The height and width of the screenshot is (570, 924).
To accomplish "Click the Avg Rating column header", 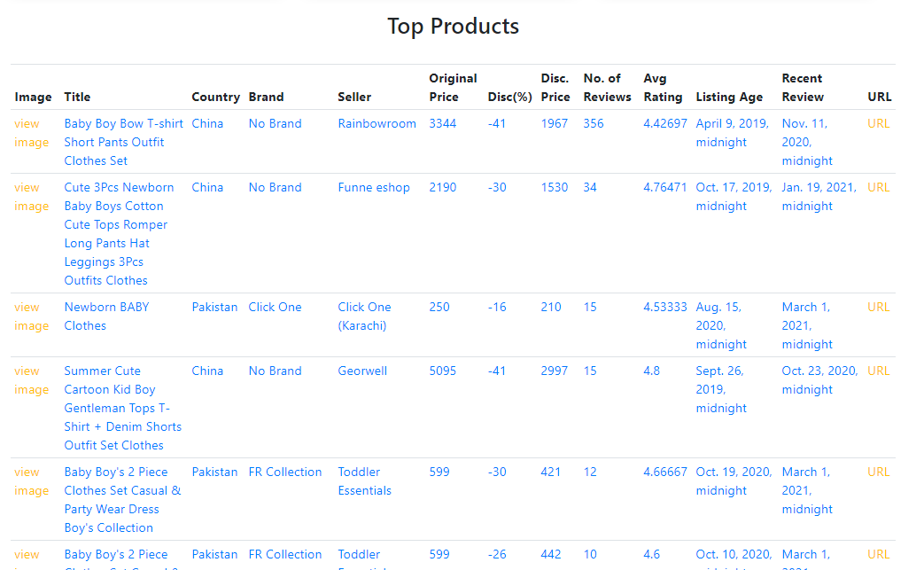I will pyautogui.click(x=663, y=88).
